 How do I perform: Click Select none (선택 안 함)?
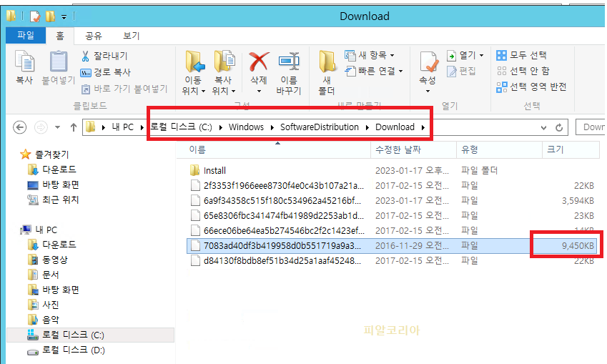tap(523, 71)
